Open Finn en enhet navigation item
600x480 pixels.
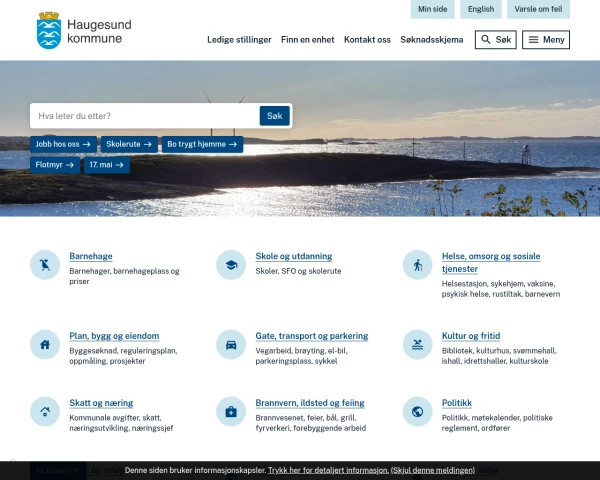tap(308, 40)
